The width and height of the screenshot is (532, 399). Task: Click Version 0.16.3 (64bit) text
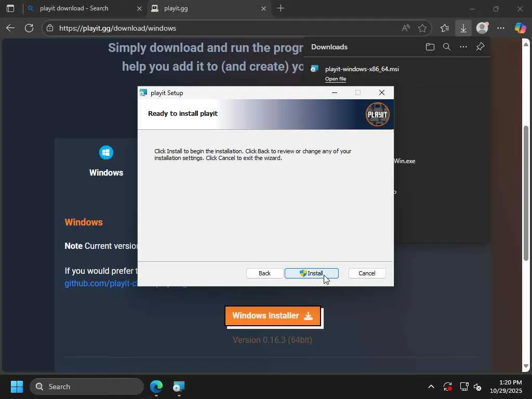[x=272, y=340]
